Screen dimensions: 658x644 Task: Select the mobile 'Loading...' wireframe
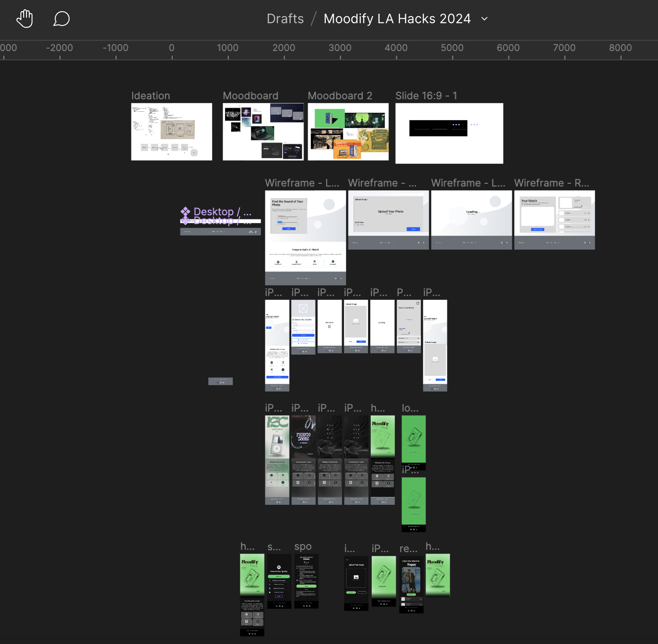pos(382,327)
